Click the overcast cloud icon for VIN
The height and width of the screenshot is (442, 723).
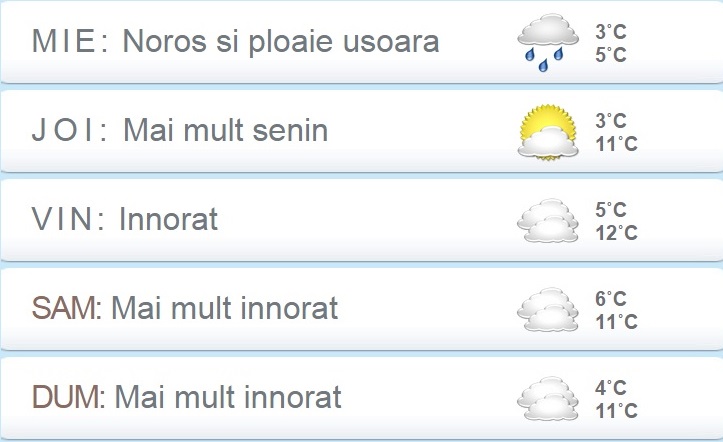tap(548, 220)
